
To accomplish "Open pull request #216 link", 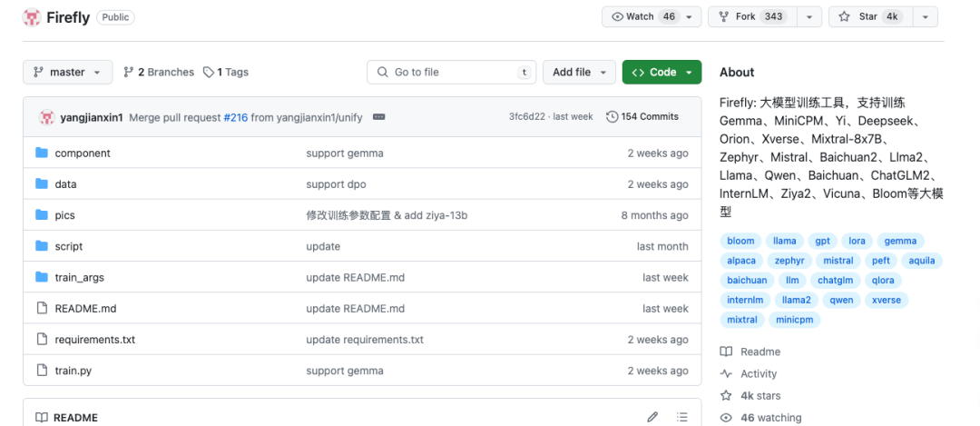I will [x=236, y=117].
